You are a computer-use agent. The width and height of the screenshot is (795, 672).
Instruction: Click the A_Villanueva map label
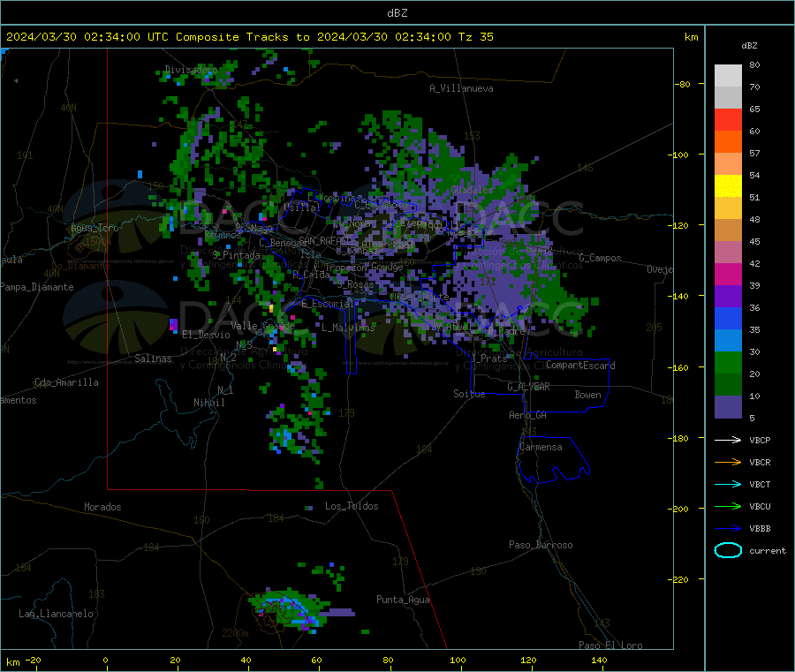tap(461, 88)
